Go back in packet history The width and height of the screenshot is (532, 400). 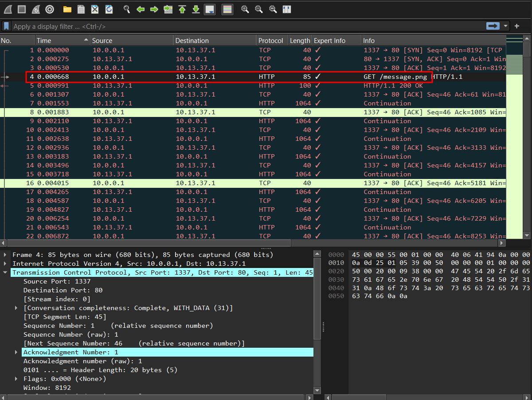click(x=141, y=9)
